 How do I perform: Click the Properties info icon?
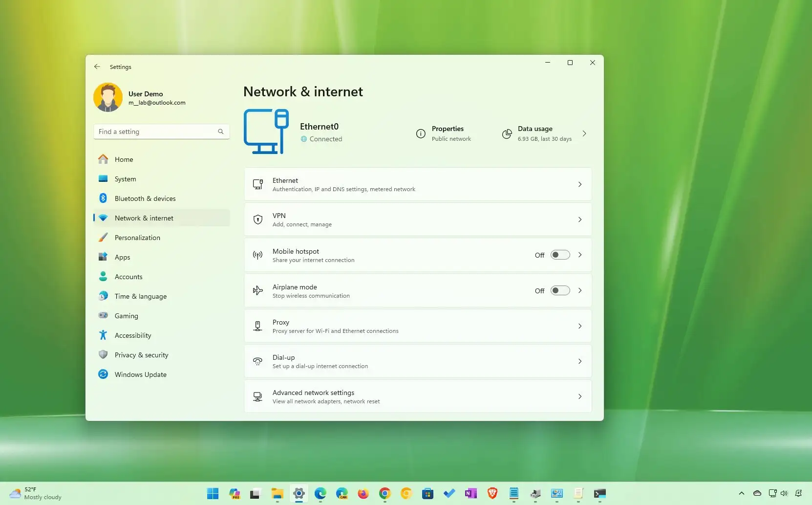click(x=421, y=133)
